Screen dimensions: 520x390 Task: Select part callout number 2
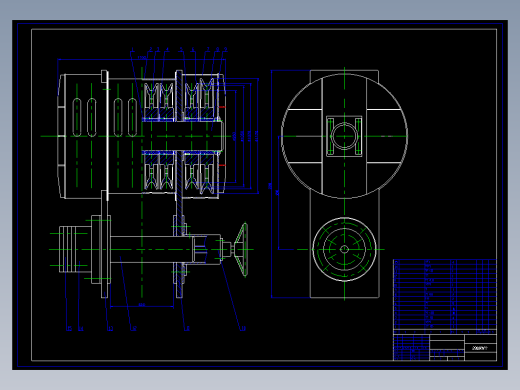[151, 49]
